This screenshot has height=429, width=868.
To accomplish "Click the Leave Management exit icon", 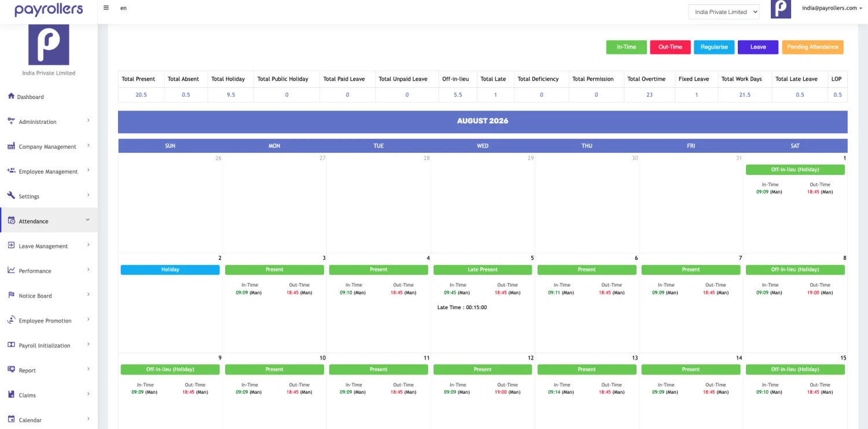I will [x=11, y=245].
